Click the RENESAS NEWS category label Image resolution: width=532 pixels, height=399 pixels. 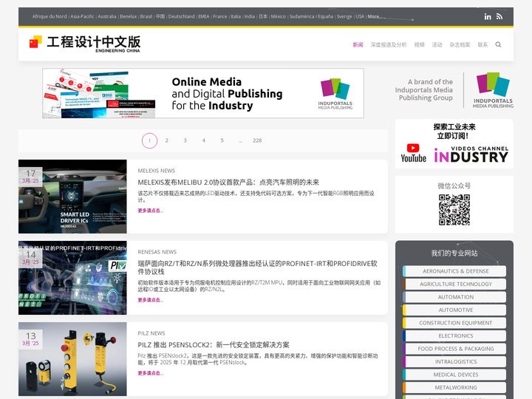[157, 252]
